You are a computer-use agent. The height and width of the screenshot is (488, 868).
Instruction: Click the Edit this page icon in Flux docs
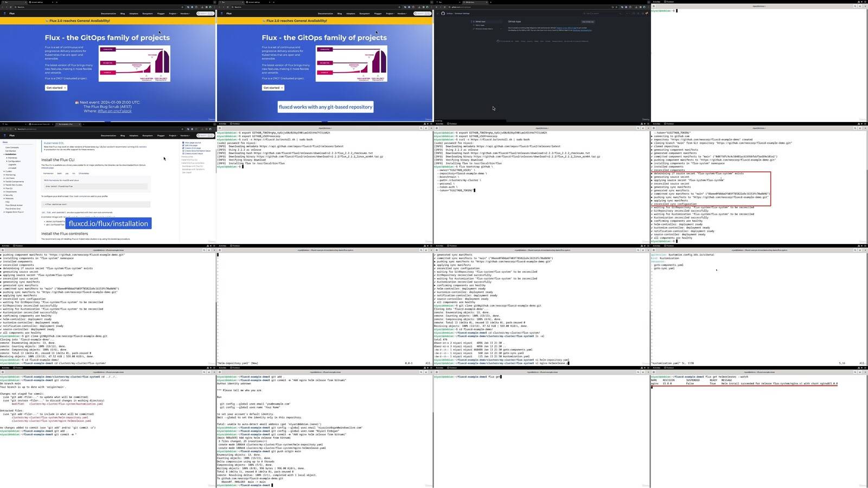tap(183, 145)
